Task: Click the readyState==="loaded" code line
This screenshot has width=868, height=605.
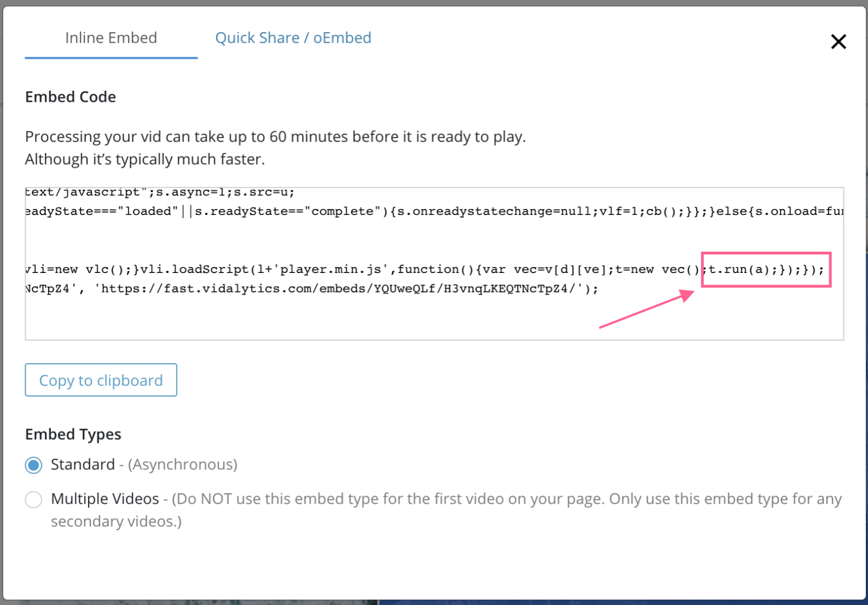Action: (x=434, y=211)
